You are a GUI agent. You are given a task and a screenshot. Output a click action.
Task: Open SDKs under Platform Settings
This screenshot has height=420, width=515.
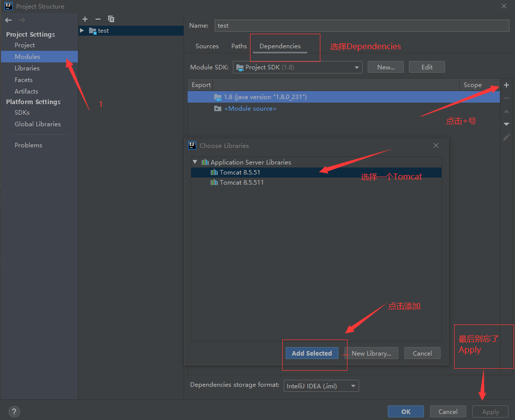[22, 113]
